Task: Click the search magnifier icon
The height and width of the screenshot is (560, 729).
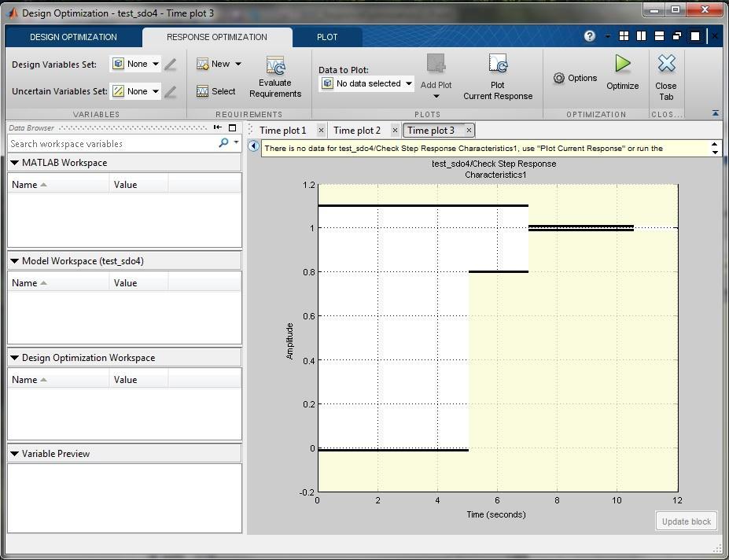Action: click(223, 143)
